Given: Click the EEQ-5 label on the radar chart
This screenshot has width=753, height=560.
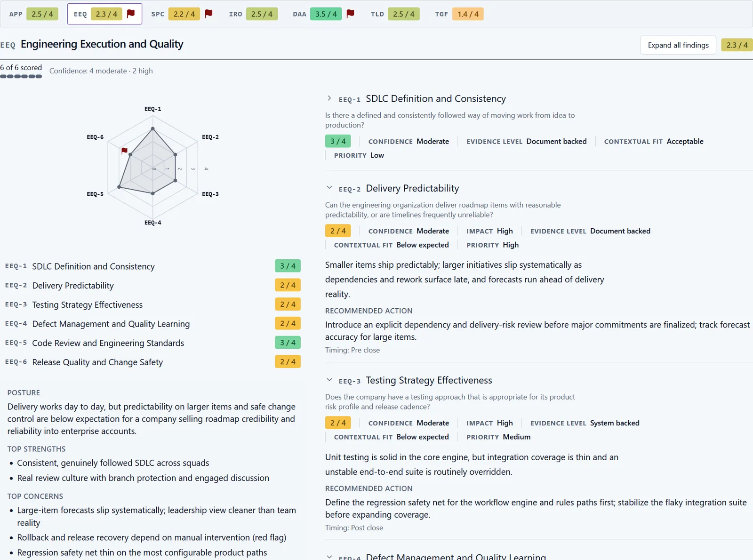Looking at the screenshot, I should pos(95,194).
